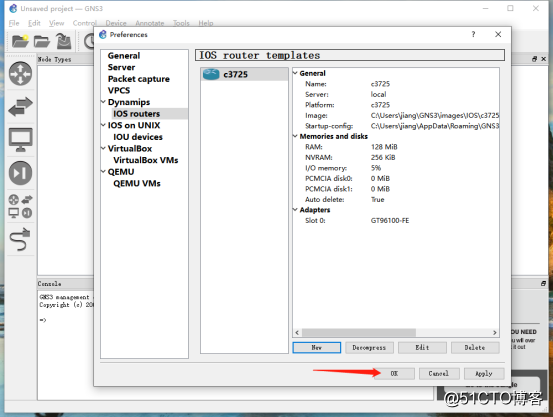Screen dimensions: 553x417
Task: Select the Slot 0 GT96100-FE value
Action: (390, 220)
